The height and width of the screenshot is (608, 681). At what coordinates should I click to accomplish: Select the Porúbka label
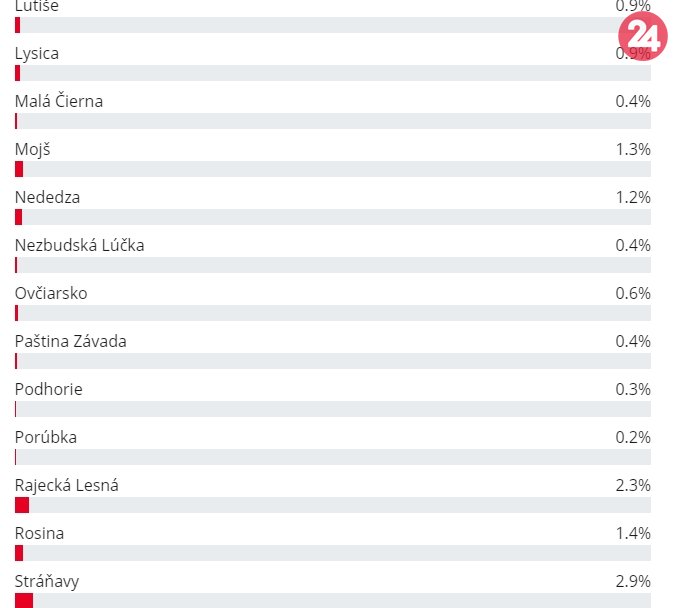pos(46,437)
